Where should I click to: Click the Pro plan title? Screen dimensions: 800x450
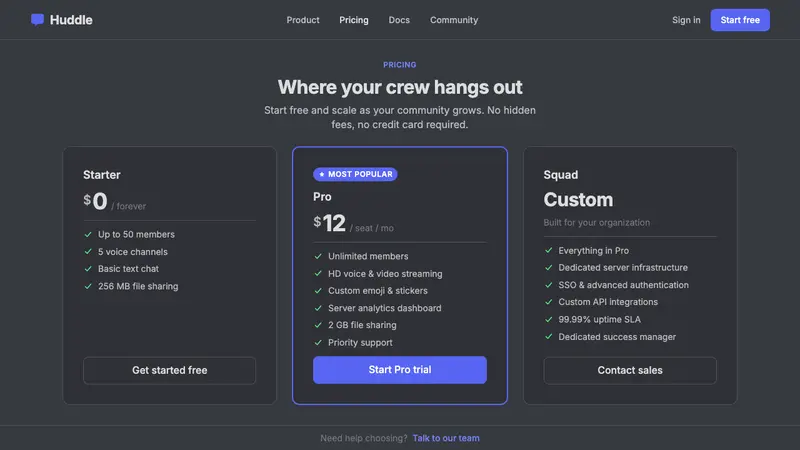(322, 196)
